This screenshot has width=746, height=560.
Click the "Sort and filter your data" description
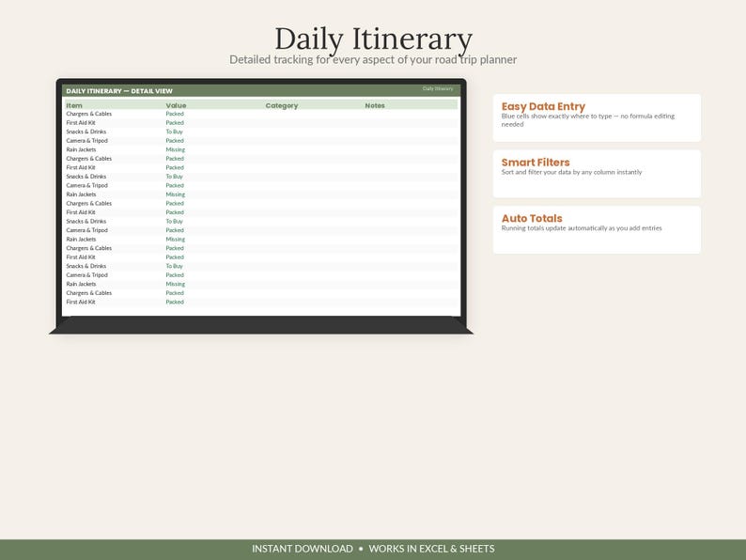pos(572,172)
